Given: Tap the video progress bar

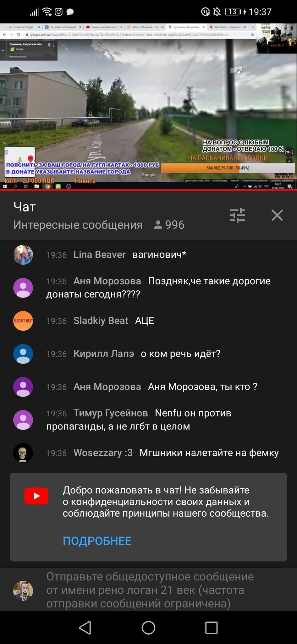Looking at the screenshot, I should pyautogui.click(x=148, y=190).
